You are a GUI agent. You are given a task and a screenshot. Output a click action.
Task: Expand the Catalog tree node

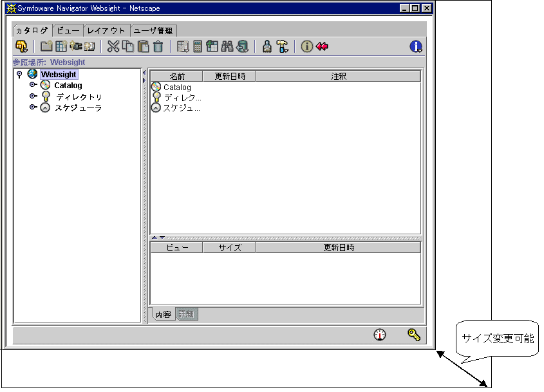click(33, 85)
